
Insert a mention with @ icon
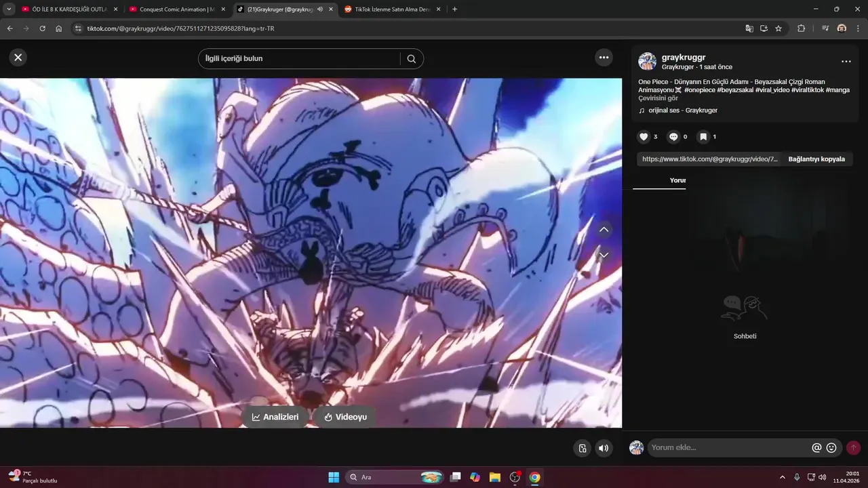coord(816,447)
